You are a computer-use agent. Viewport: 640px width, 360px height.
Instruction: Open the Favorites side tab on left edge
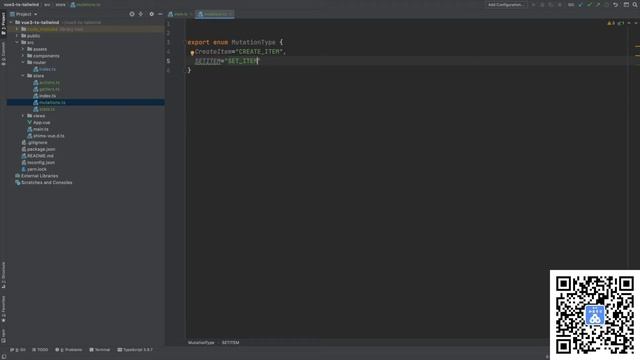pos(3,309)
